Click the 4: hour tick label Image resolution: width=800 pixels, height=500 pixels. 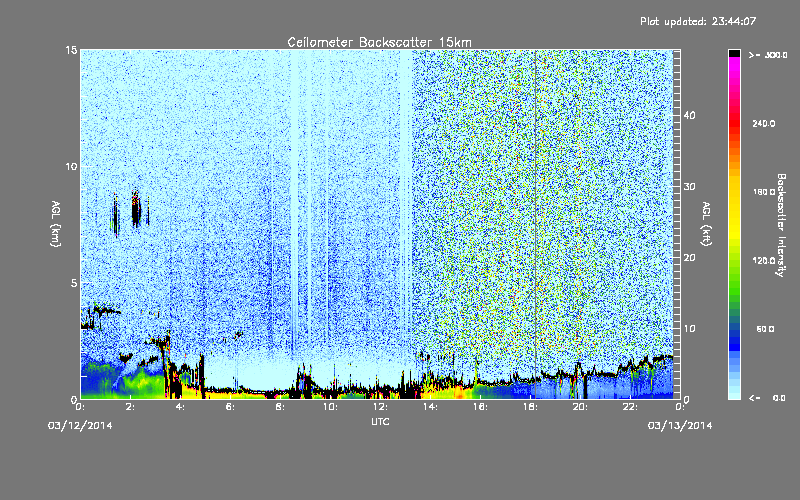pos(181,407)
